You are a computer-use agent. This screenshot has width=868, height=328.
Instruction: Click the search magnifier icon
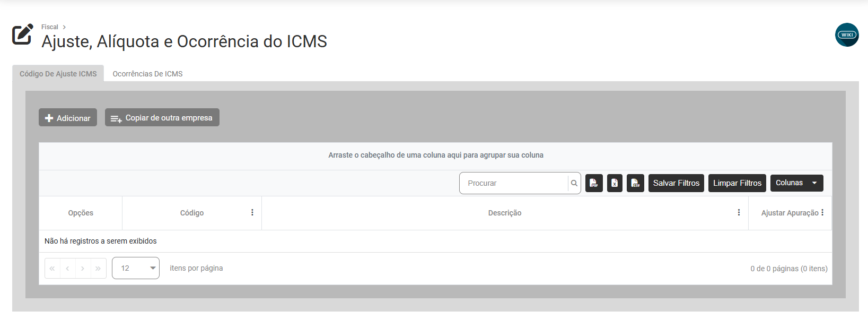(x=574, y=183)
